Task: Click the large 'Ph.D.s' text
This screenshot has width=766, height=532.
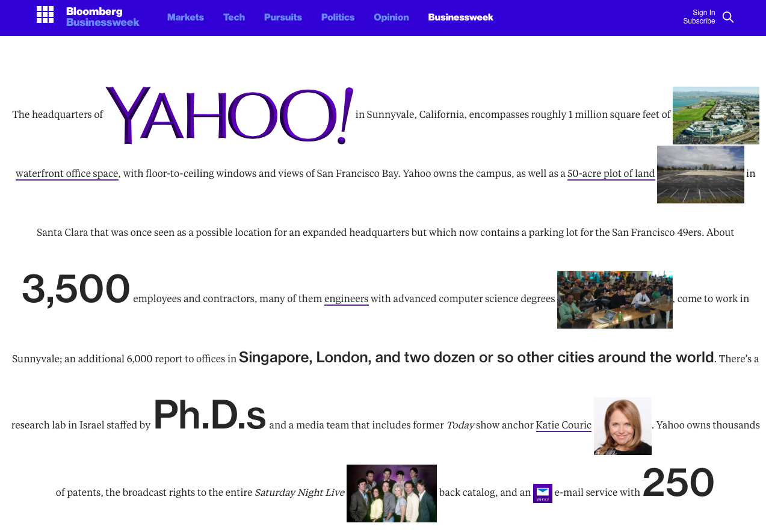Action: point(209,416)
